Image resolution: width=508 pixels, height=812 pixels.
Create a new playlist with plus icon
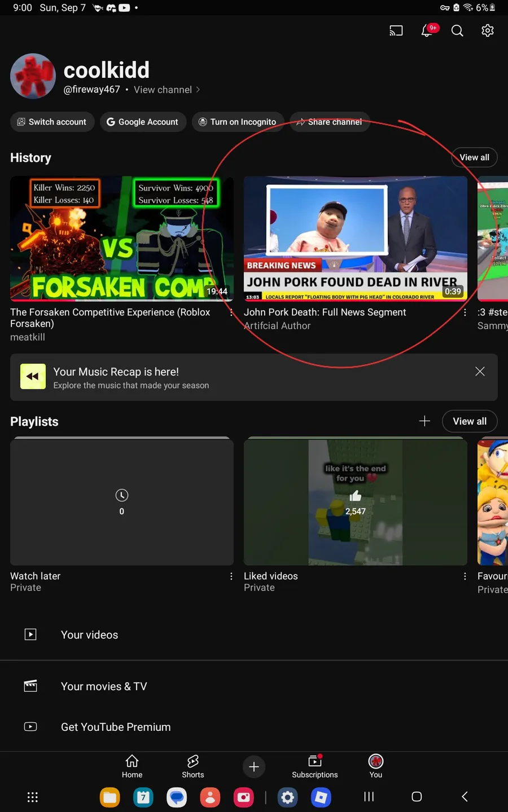pyautogui.click(x=424, y=421)
